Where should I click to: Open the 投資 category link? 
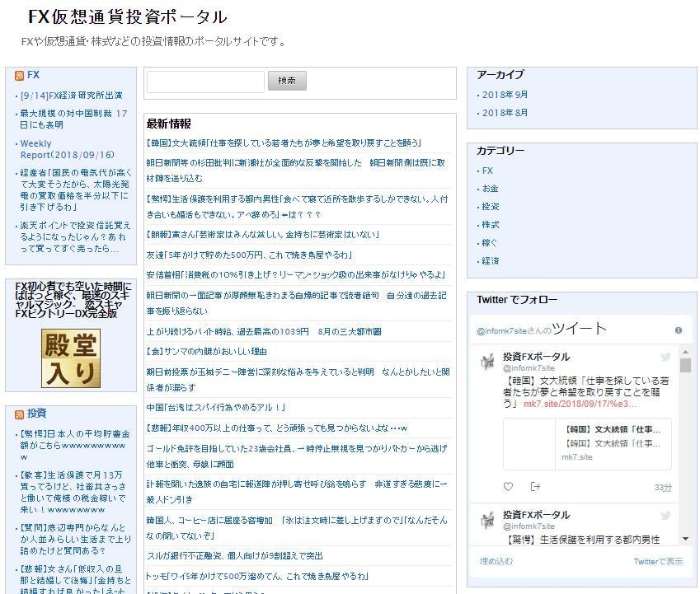pyautogui.click(x=491, y=207)
